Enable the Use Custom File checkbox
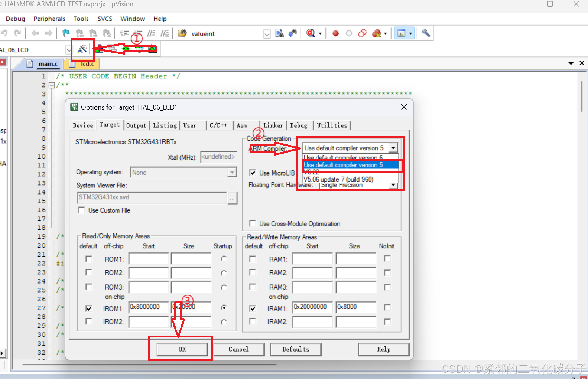This screenshot has width=588, height=379. click(82, 210)
